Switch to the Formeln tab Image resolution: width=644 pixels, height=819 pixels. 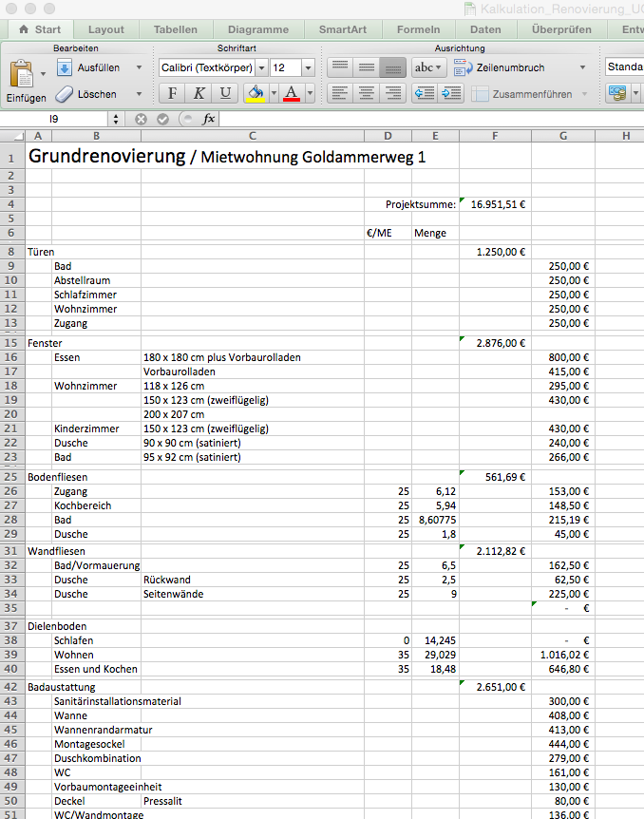[418, 29]
